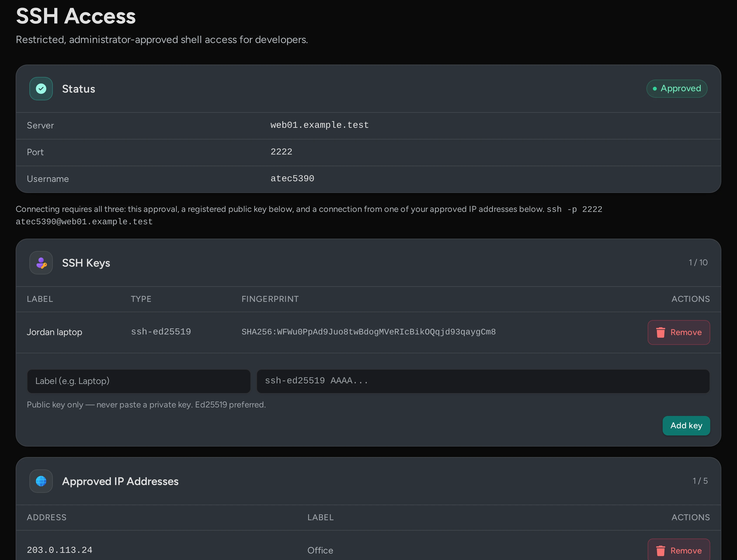The height and width of the screenshot is (560, 737).
Task: Click the ssh-ed25519 key type cell
Action: [161, 332]
